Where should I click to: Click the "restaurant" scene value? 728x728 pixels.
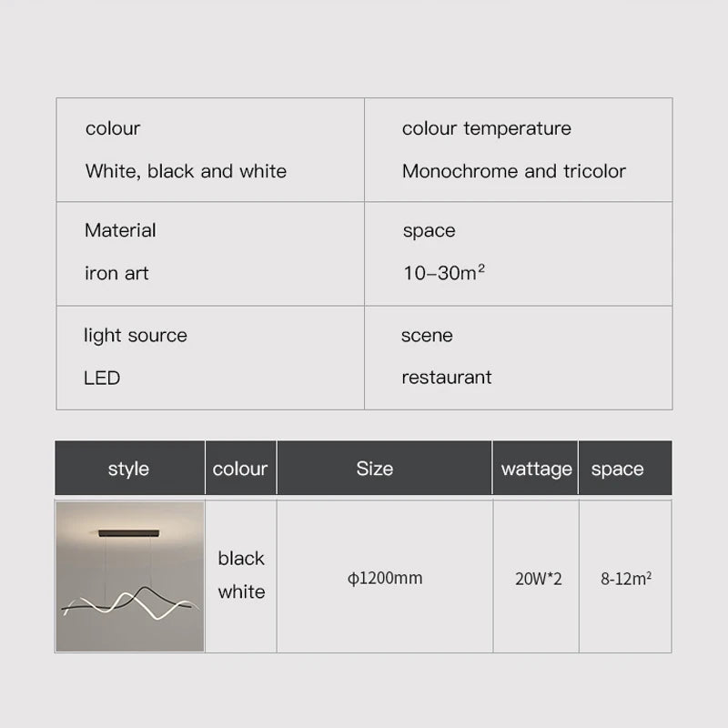pos(447,378)
